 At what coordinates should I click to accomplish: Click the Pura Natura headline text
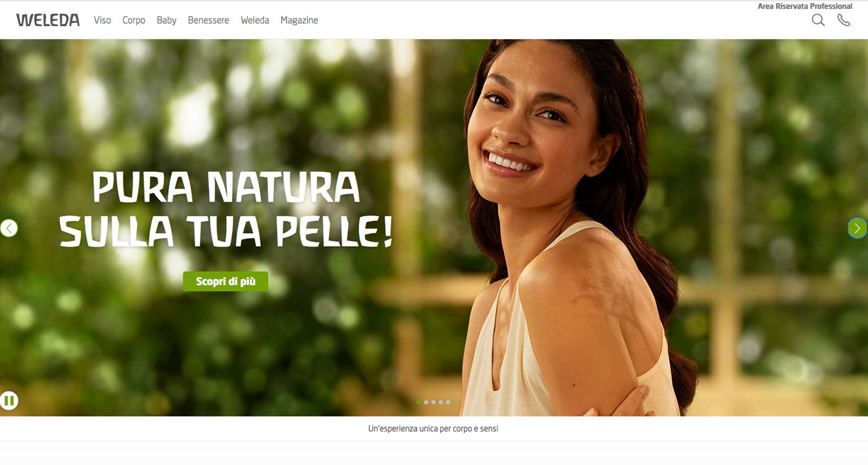tap(226, 208)
